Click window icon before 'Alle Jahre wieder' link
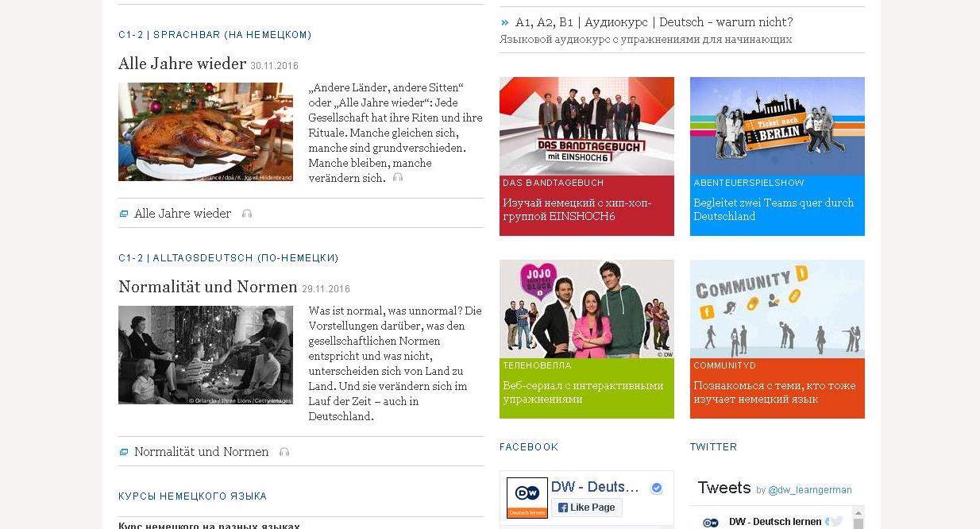The height and width of the screenshot is (529, 980). [x=124, y=214]
